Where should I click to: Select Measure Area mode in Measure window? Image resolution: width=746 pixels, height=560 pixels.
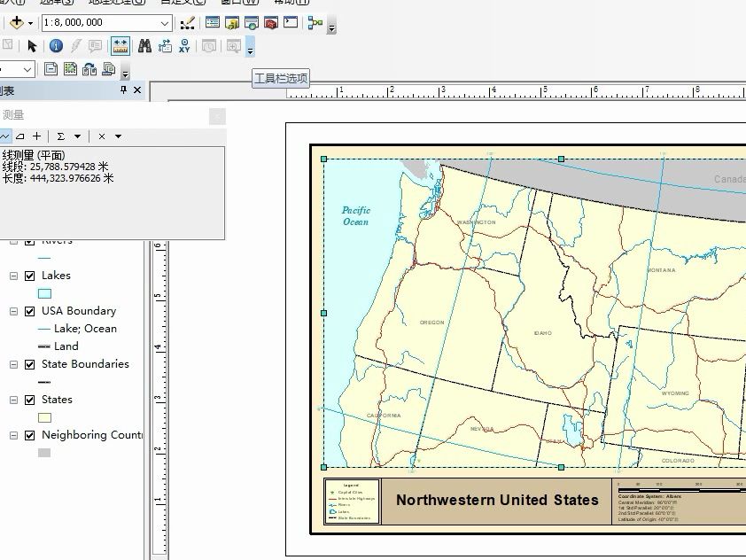[x=20, y=136]
